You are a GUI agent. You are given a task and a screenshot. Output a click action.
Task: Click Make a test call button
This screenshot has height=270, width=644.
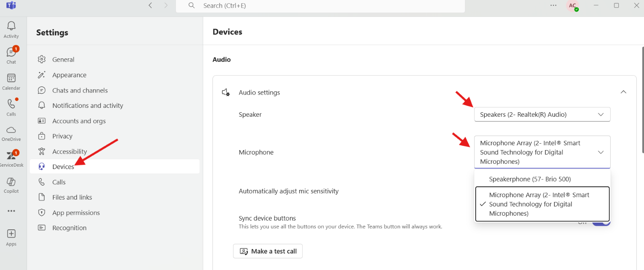(268, 251)
